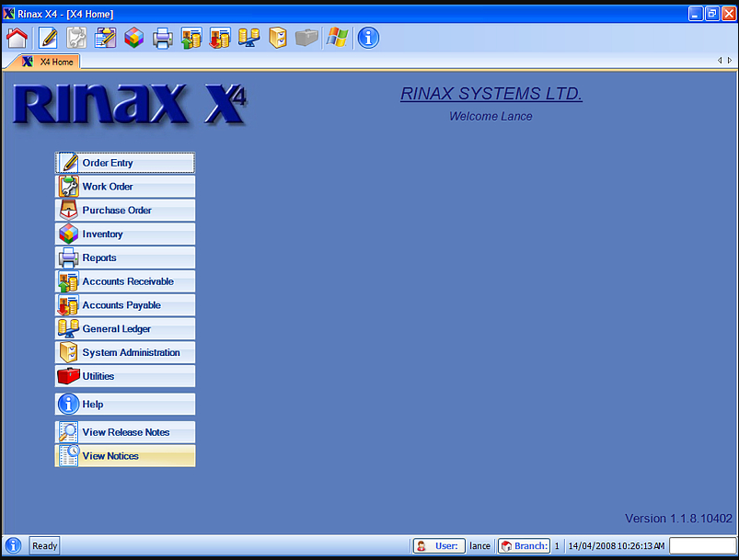Screen dimensions: 739x560
Task: Open the Reports module button
Action: (125, 257)
